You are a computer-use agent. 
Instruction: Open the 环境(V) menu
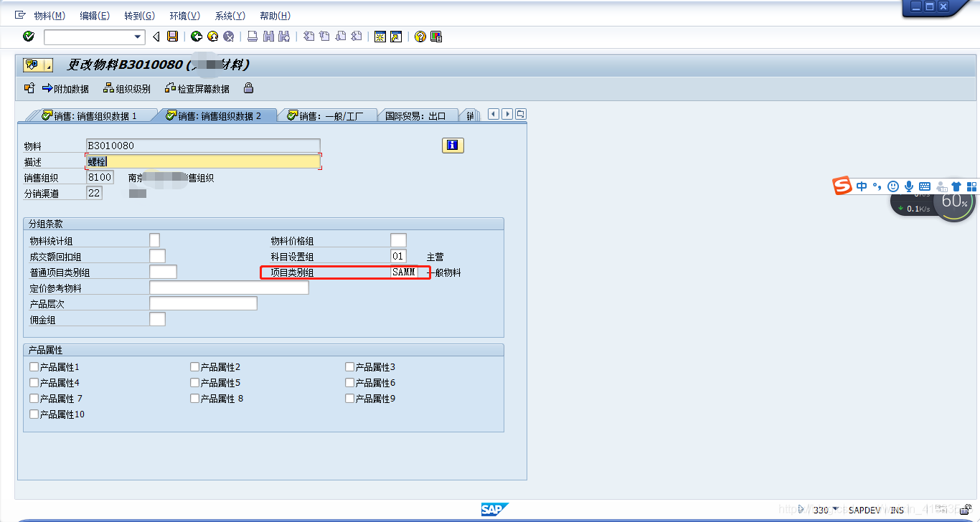(185, 16)
